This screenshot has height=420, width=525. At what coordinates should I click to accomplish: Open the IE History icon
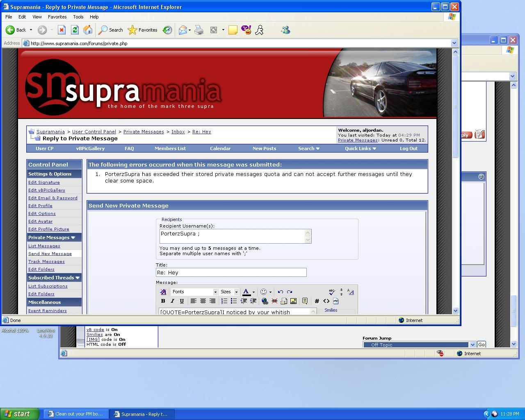click(x=167, y=30)
